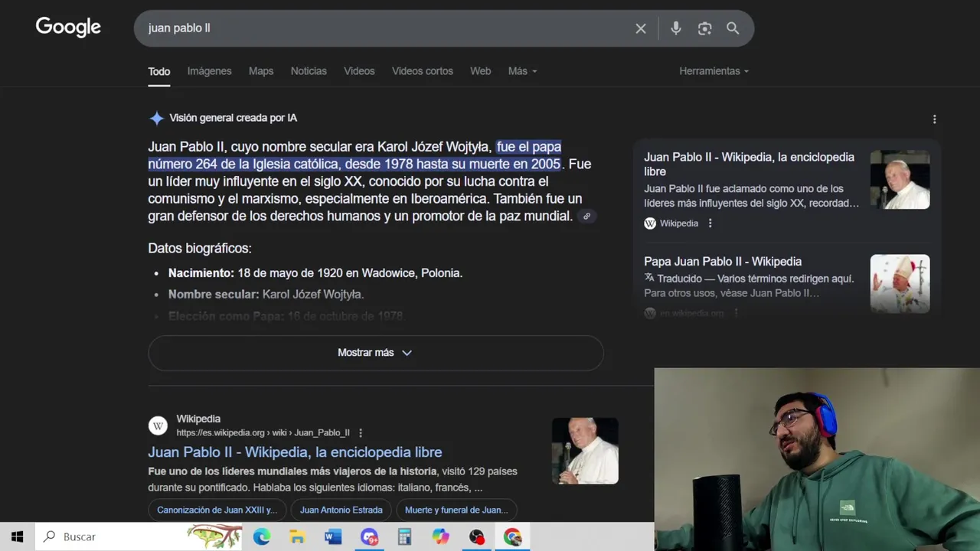This screenshot has width=980, height=551.
Task: Switch to Chrome on the taskbar
Action: point(512,537)
